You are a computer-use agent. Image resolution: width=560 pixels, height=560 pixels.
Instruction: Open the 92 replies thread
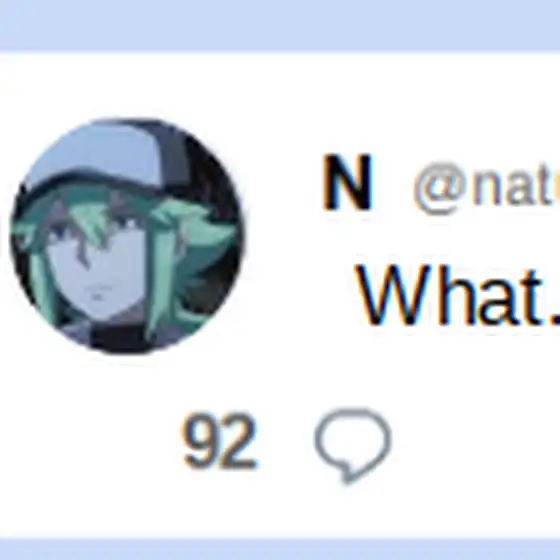click(219, 441)
